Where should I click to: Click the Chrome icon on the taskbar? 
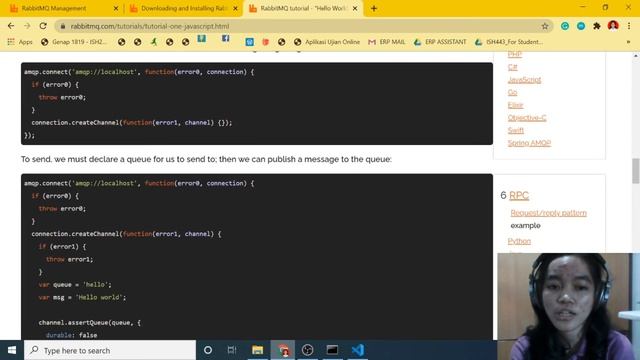[x=283, y=350]
